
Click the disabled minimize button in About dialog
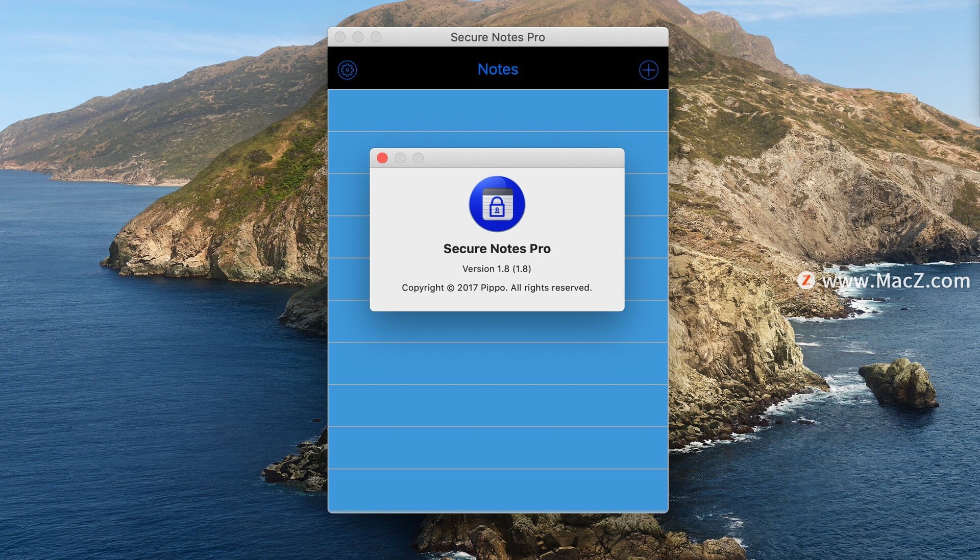tap(400, 158)
